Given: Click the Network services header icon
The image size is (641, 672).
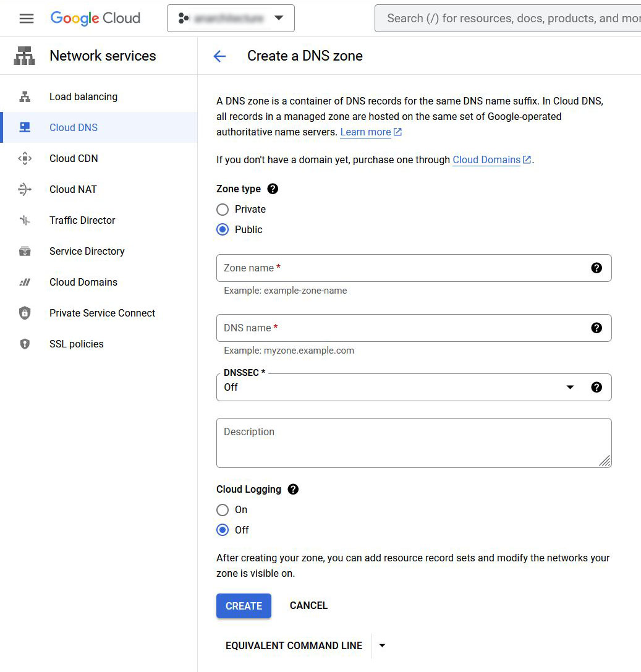Looking at the screenshot, I should tap(25, 56).
